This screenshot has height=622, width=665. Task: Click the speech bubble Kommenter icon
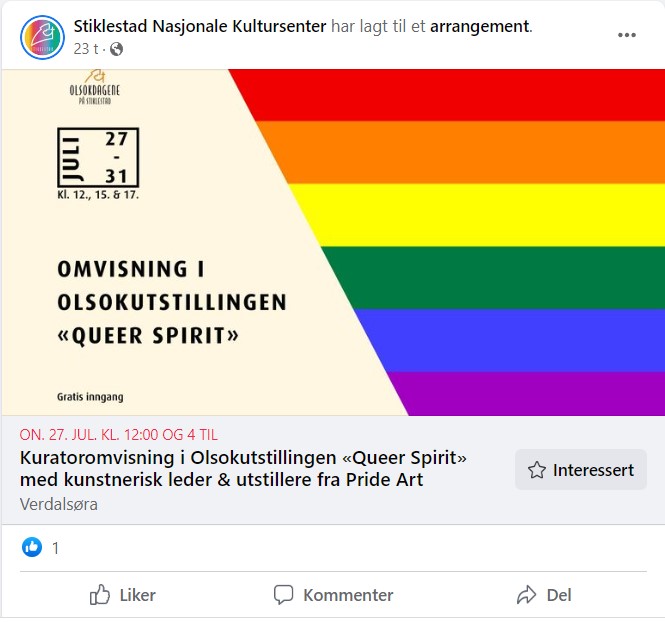point(284,595)
